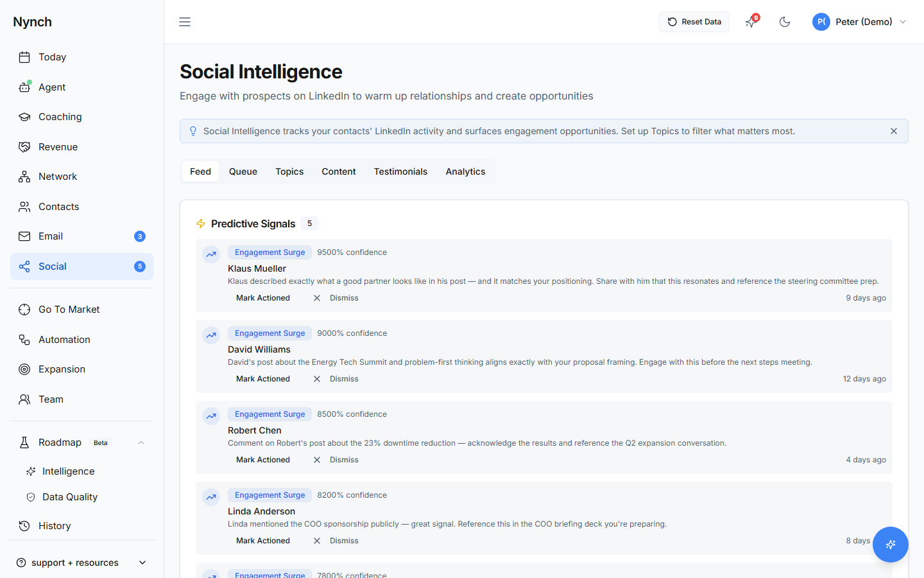Click trend icon on Linda Anderson signal
Screen dimensions: 924x578
pos(211,497)
